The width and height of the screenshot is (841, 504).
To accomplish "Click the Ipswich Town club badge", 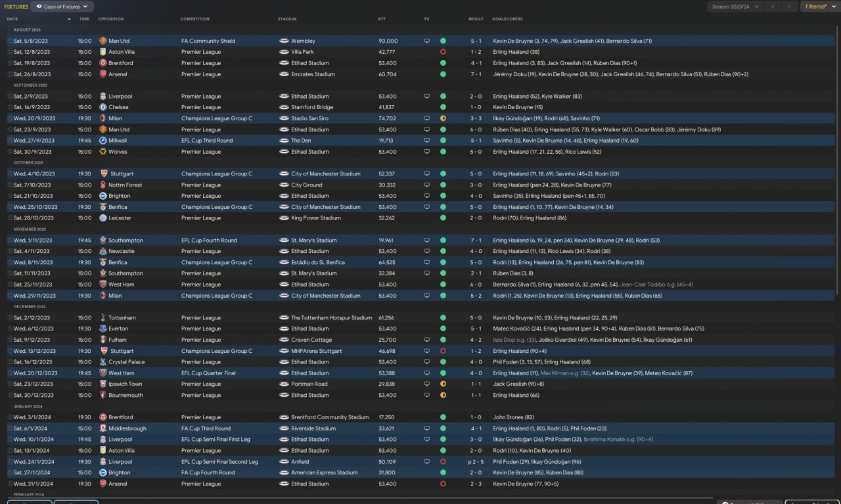I will click(x=102, y=384).
